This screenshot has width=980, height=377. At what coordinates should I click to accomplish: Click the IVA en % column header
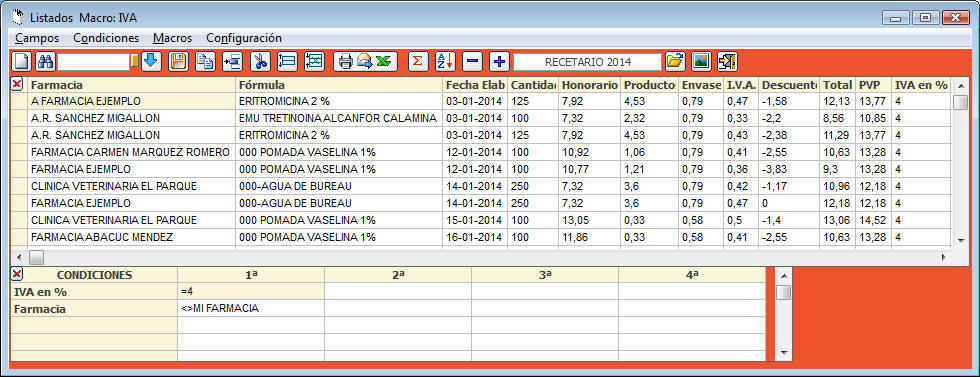921,84
